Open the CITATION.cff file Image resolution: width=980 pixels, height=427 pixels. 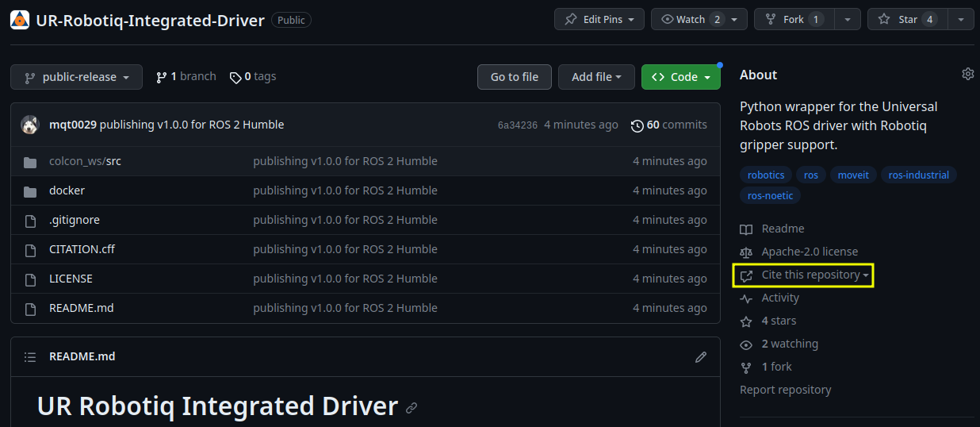tap(82, 249)
